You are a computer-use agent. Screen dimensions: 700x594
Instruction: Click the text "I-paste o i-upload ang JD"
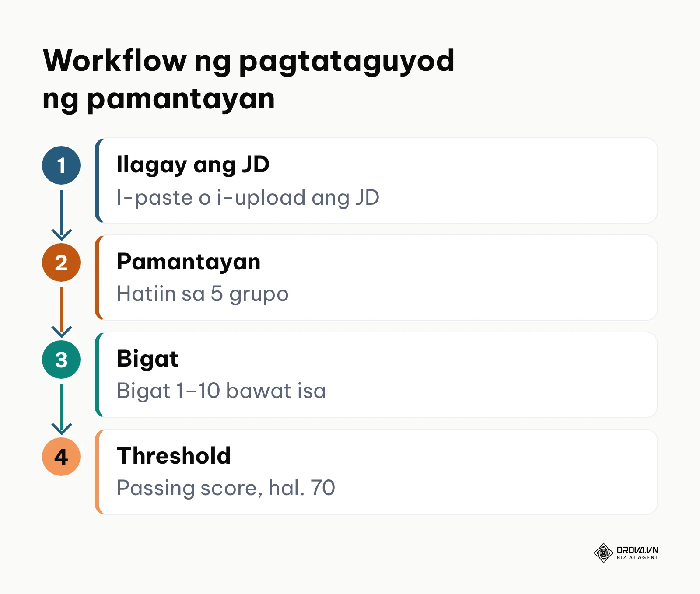(248, 198)
